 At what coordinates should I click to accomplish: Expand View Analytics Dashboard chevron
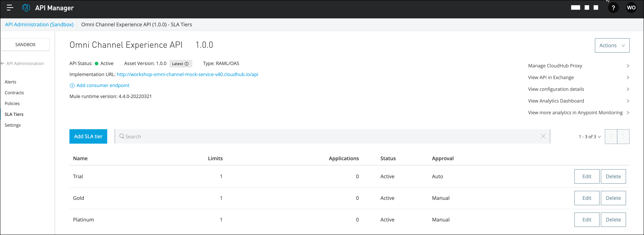628,101
